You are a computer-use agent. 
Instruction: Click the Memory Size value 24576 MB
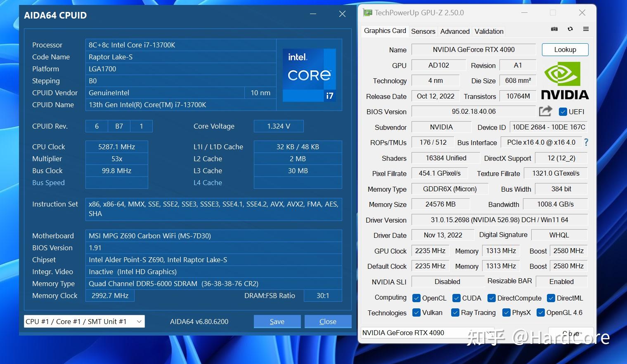(440, 204)
